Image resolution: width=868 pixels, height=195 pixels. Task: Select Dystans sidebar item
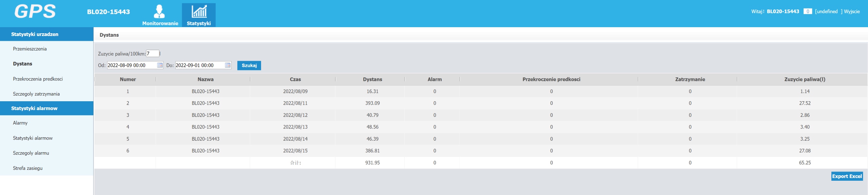pos(22,64)
